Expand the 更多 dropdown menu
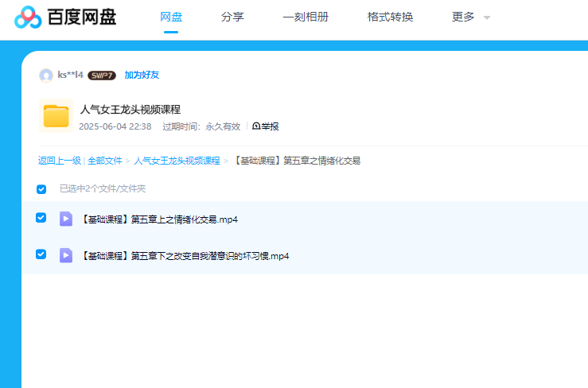This screenshot has height=388, width=588. pos(463,17)
